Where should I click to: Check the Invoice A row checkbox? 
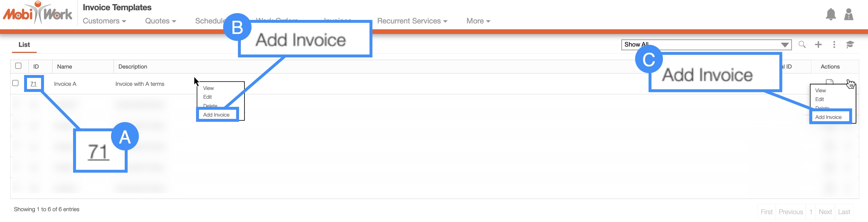point(16,83)
